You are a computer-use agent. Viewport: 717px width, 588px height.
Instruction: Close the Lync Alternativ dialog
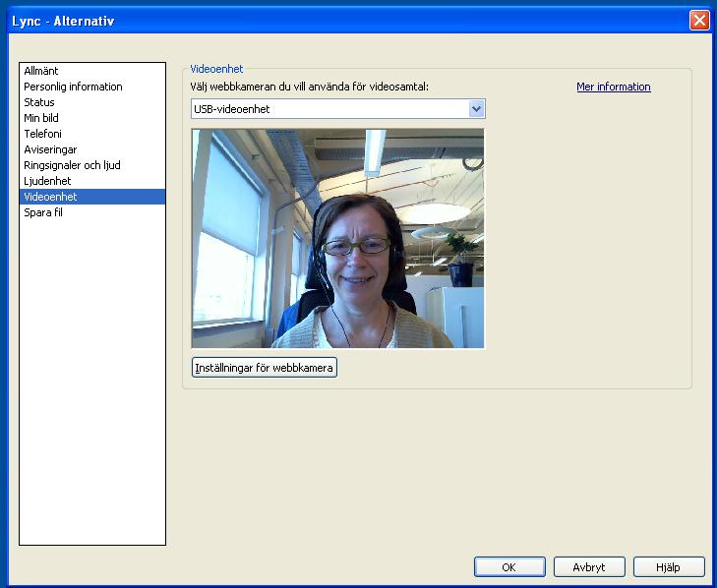click(x=699, y=21)
